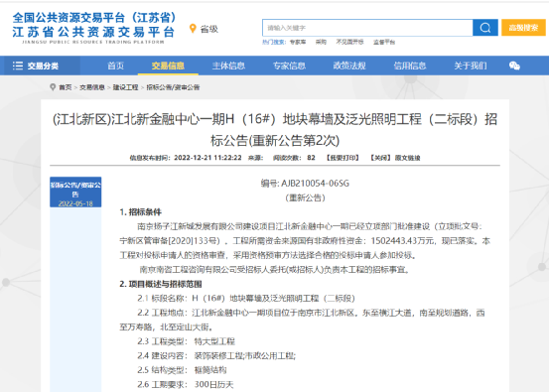Viewport: 549px width, 392px height.
Task: Click 首页 in the breadcrumb
Action: (x=66, y=87)
